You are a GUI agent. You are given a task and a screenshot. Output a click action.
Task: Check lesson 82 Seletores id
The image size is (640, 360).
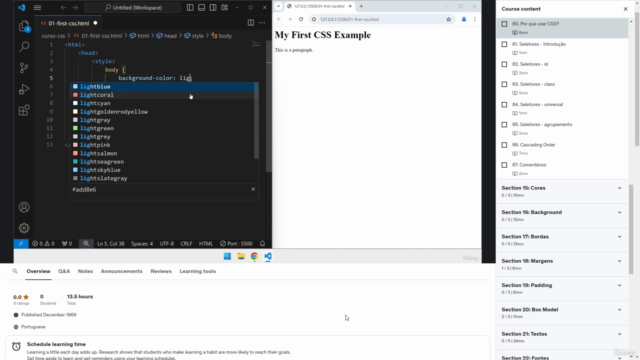click(504, 64)
